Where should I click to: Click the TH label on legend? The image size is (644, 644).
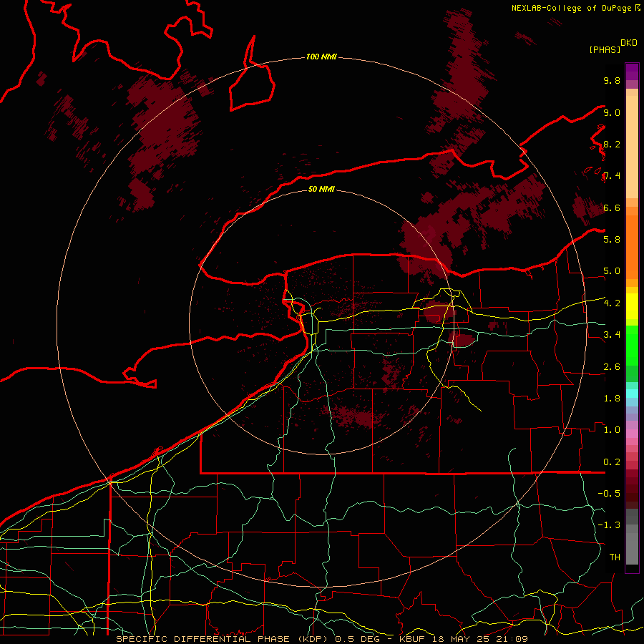[615, 557]
